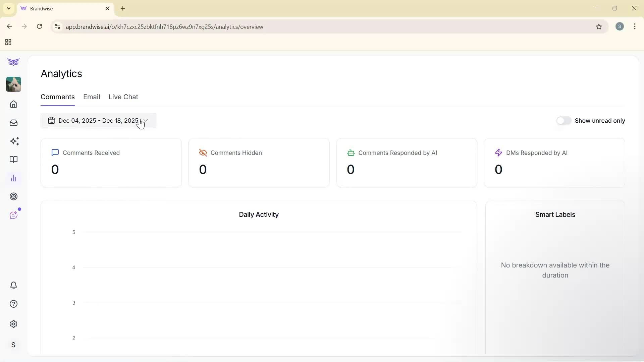Image resolution: width=644 pixels, height=362 pixels.
Task: Switch to the Email tab
Action: 92,97
